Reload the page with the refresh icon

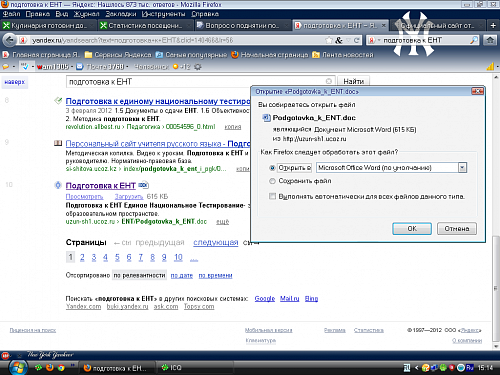(356, 40)
